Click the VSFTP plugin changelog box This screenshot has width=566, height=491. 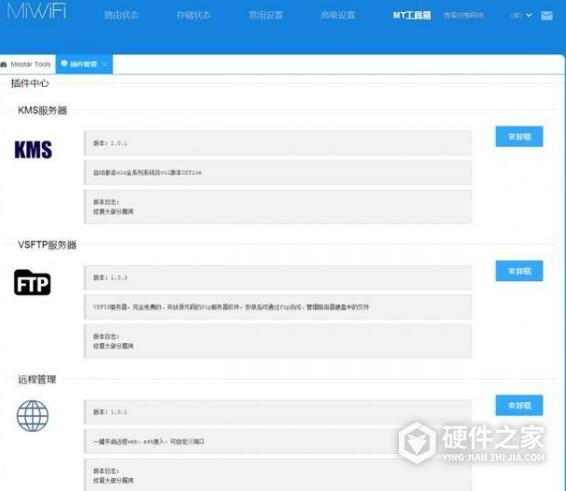point(278,341)
